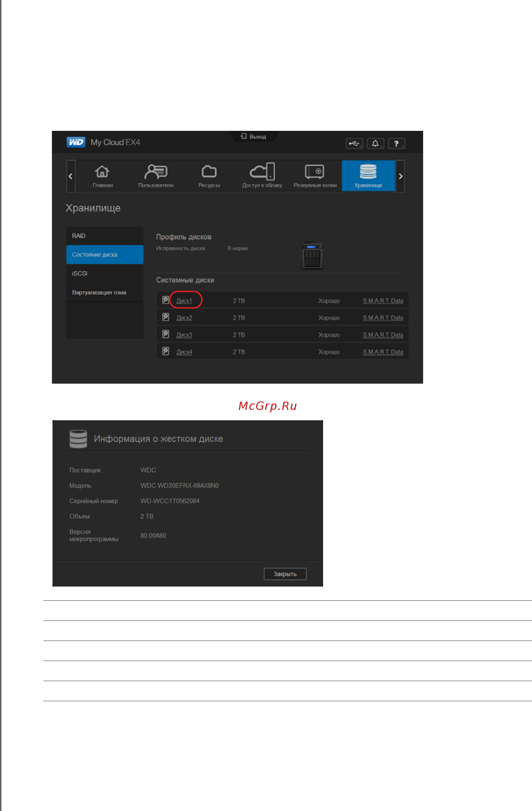
Task: Click the Системные диски heading
Action: [x=185, y=280]
